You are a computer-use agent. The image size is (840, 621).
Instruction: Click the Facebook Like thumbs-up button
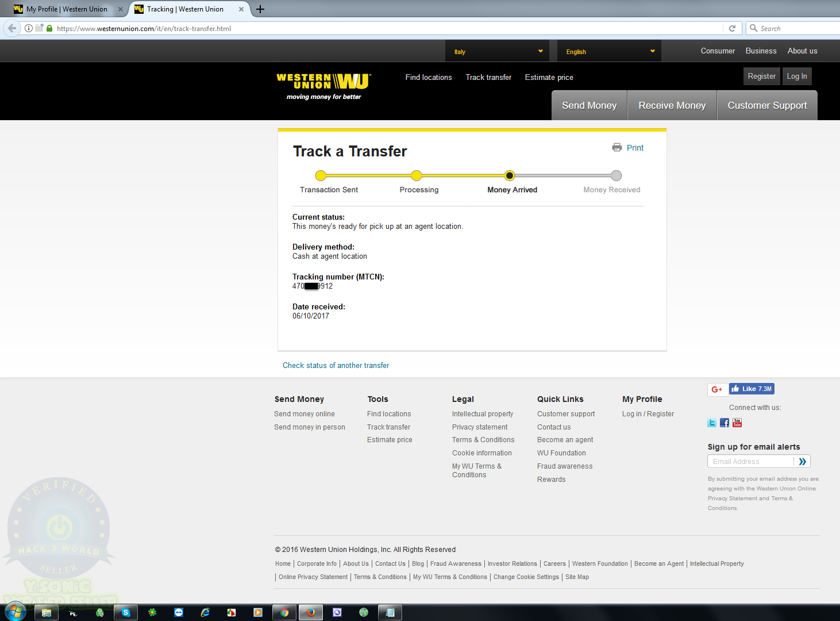pos(752,389)
